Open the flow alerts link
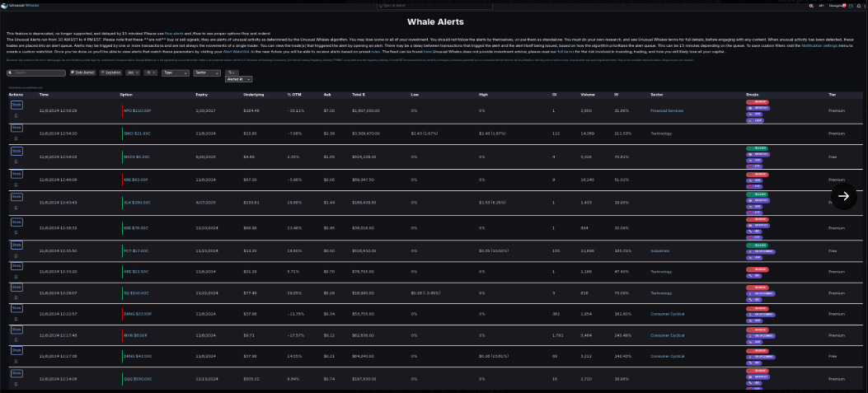 [x=174, y=34]
